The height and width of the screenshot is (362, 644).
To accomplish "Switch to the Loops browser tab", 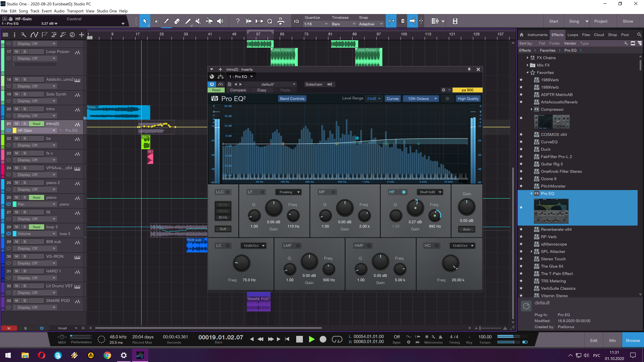I will [573, 35].
